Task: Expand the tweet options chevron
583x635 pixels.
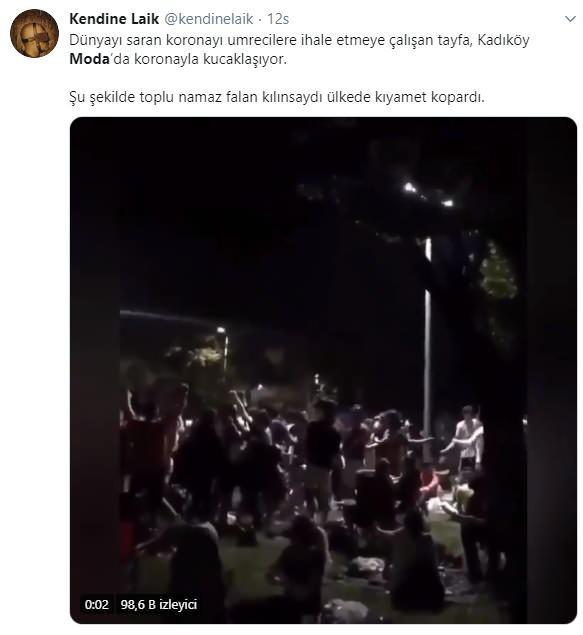Action: pos(570,19)
